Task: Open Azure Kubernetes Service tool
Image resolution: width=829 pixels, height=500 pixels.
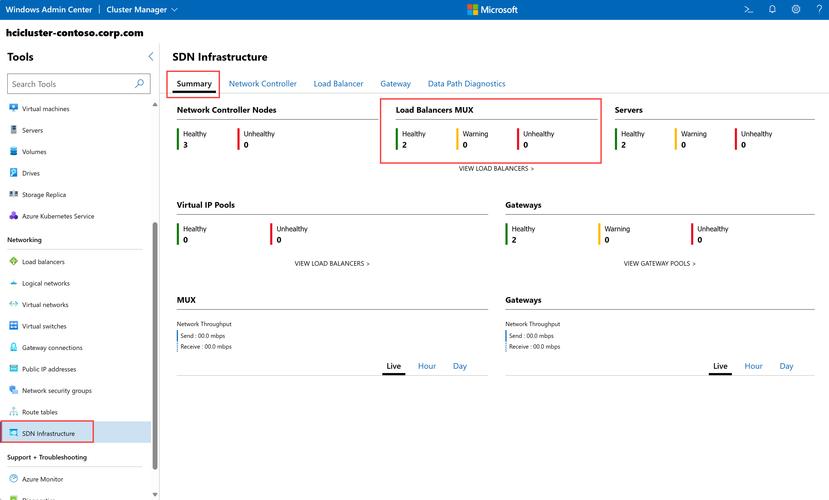Action: coord(57,216)
